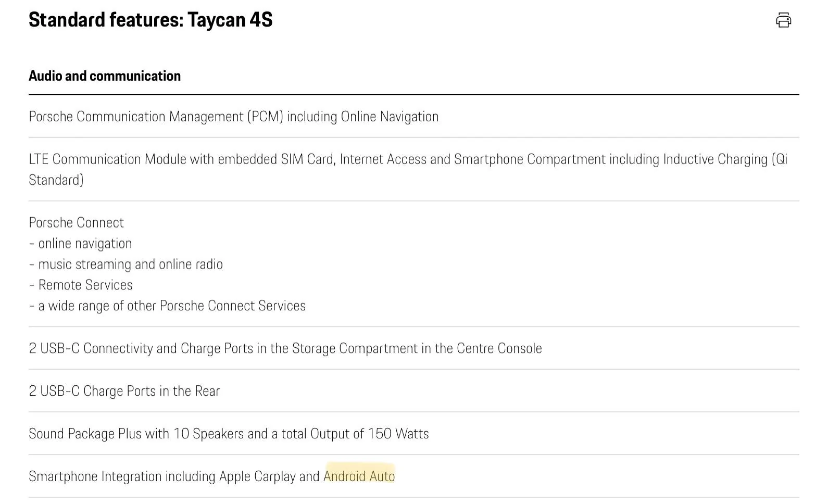Image resolution: width=828 pixels, height=504 pixels.
Task: Click the print icon
Action: [783, 20]
